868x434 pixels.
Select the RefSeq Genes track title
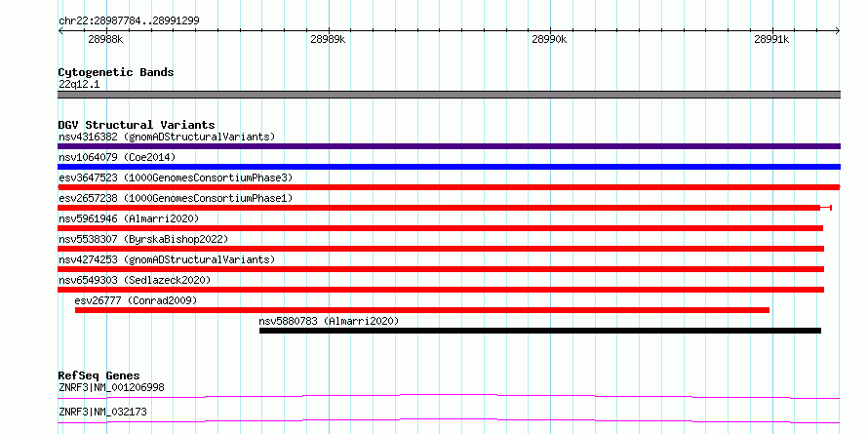[x=99, y=375]
